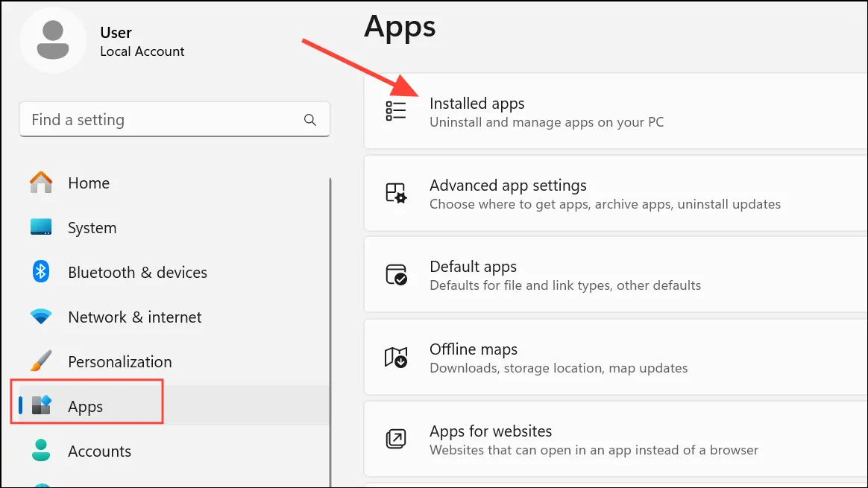Click the Bluetooth icon in sidebar
This screenshot has width=868, height=488.
point(41,272)
